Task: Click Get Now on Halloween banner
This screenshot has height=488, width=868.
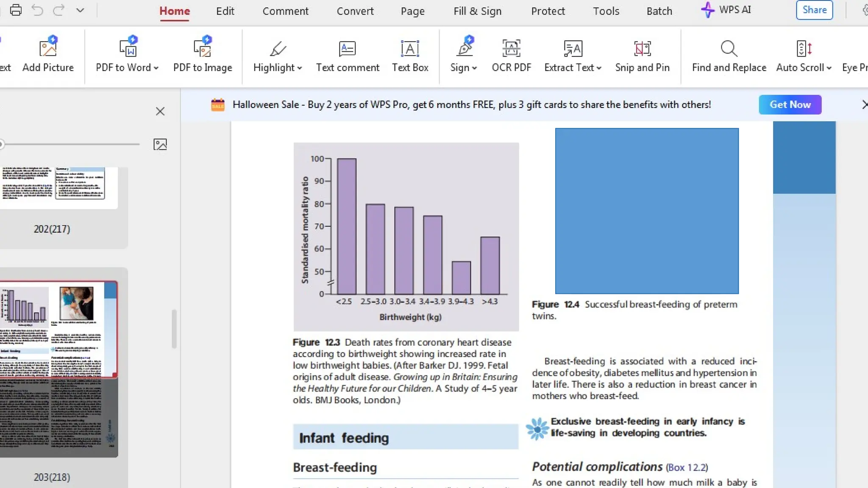Action: (790, 105)
